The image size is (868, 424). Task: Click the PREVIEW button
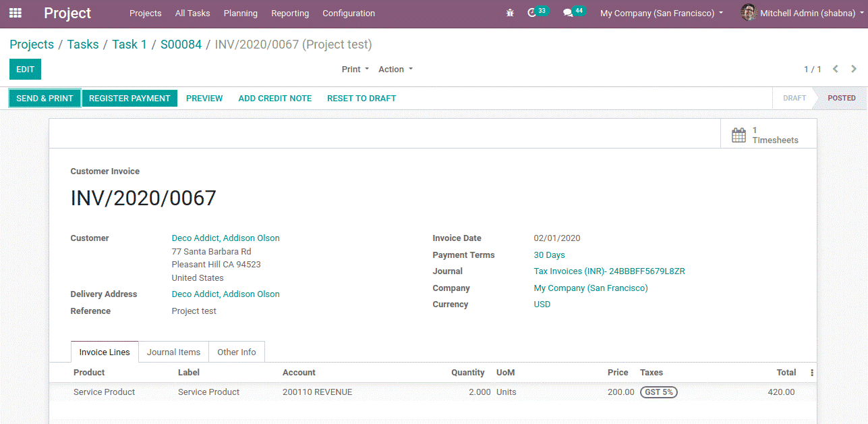(x=204, y=98)
